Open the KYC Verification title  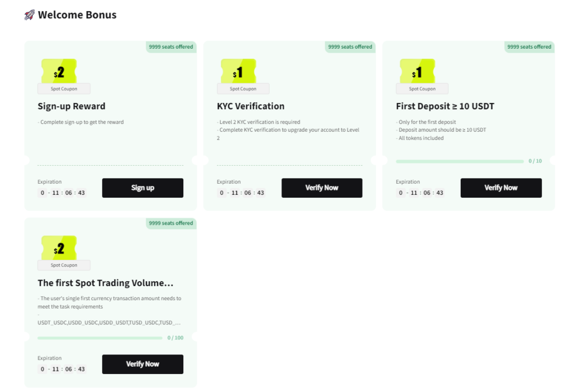[x=251, y=106]
